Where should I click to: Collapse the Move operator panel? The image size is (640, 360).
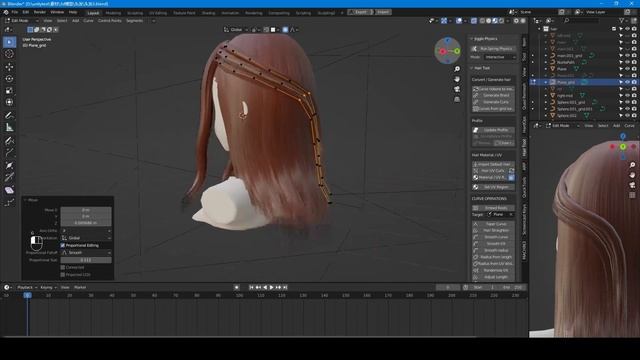click(25, 200)
